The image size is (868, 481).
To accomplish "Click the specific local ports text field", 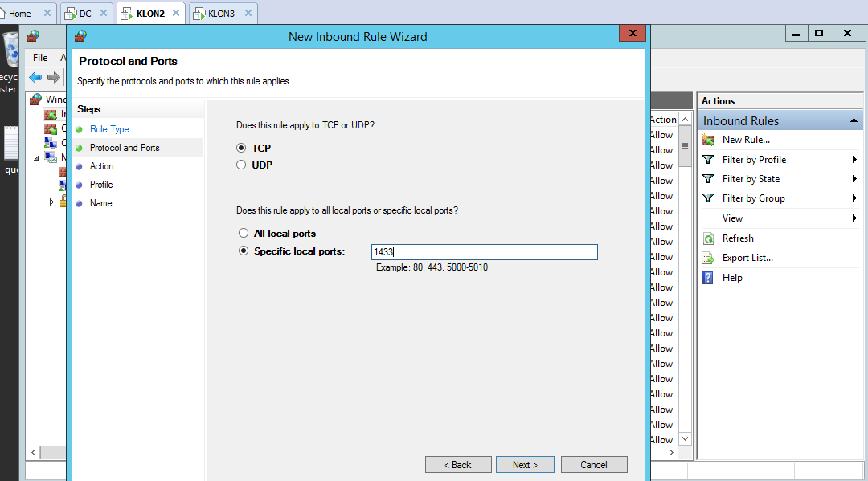I will pyautogui.click(x=484, y=252).
